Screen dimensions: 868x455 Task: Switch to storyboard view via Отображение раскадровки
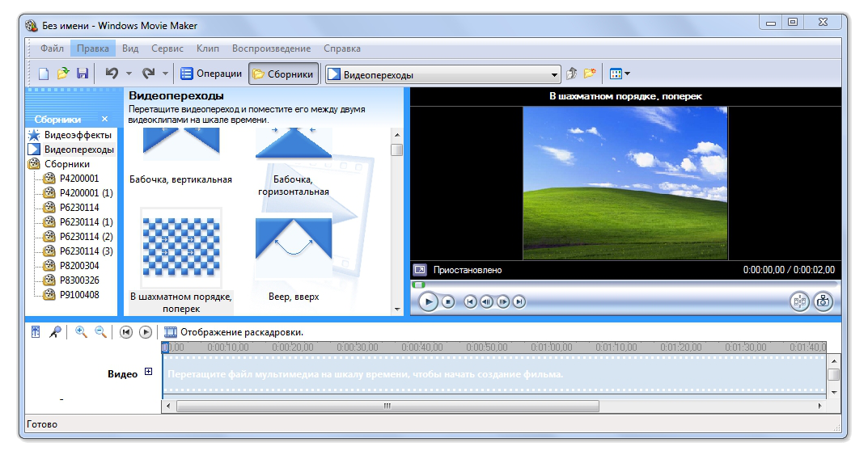(233, 332)
